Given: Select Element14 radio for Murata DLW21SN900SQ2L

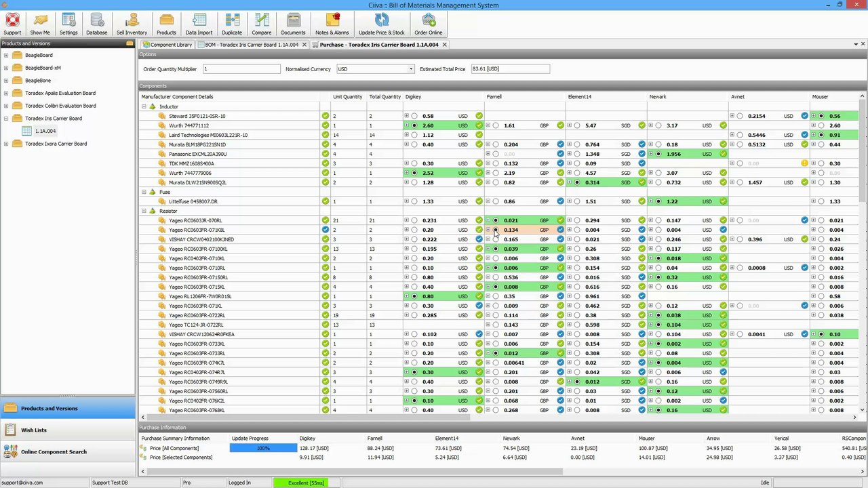Looking at the screenshot, I should [x=577, y=182].
